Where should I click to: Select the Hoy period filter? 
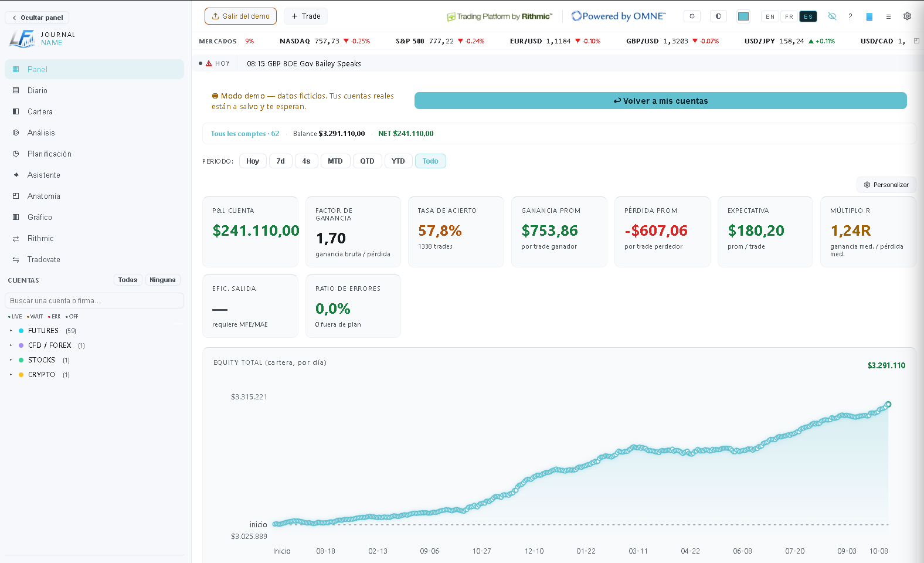(253, 161)
